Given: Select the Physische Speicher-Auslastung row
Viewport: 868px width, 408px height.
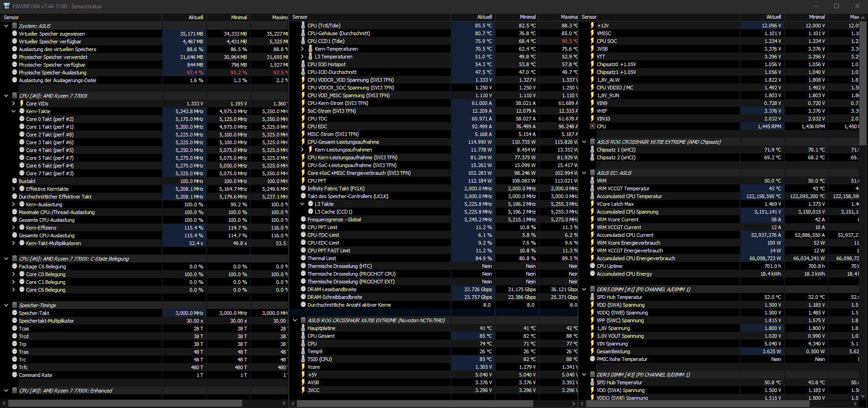Looking at the screenshot, I should point(144,73).
